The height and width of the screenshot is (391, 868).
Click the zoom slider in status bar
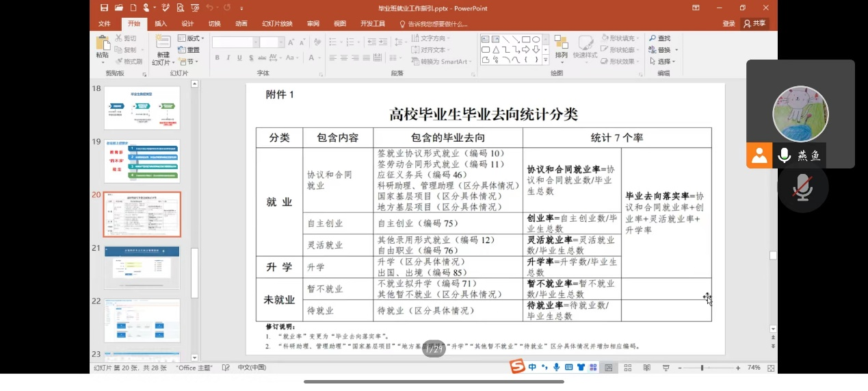(702, 368)
